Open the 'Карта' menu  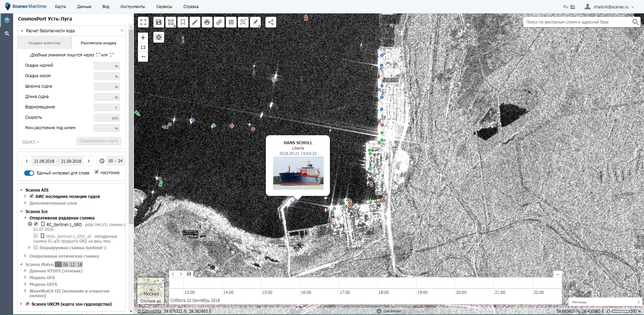coord(60,7)
